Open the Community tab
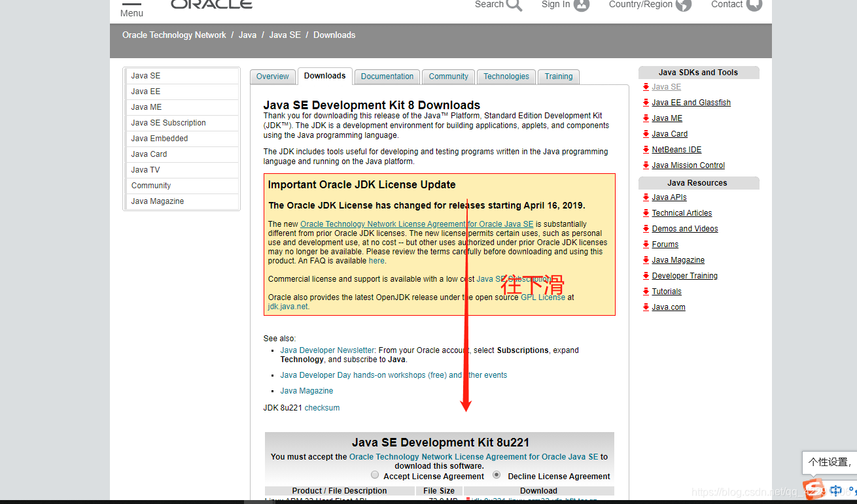 [x=448, y=76]
